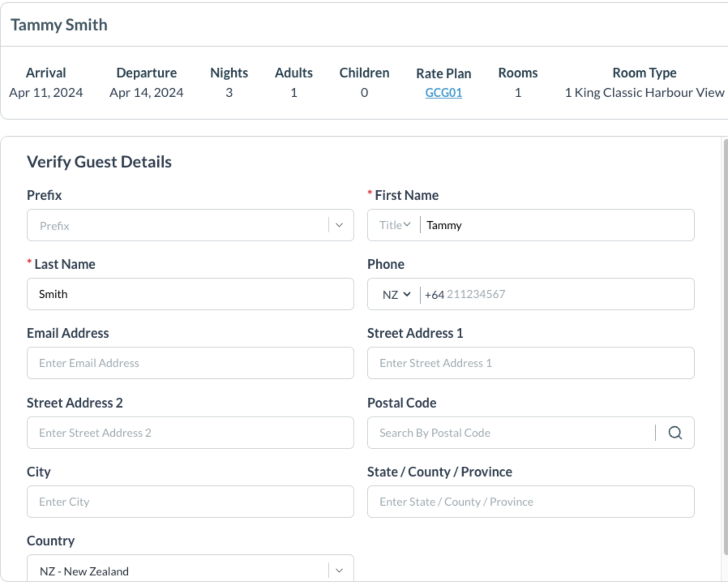The height and width of the screenshot is (588, 728).
Task: Click the Street Address 1 input
Action: click(x=531, y=363)
